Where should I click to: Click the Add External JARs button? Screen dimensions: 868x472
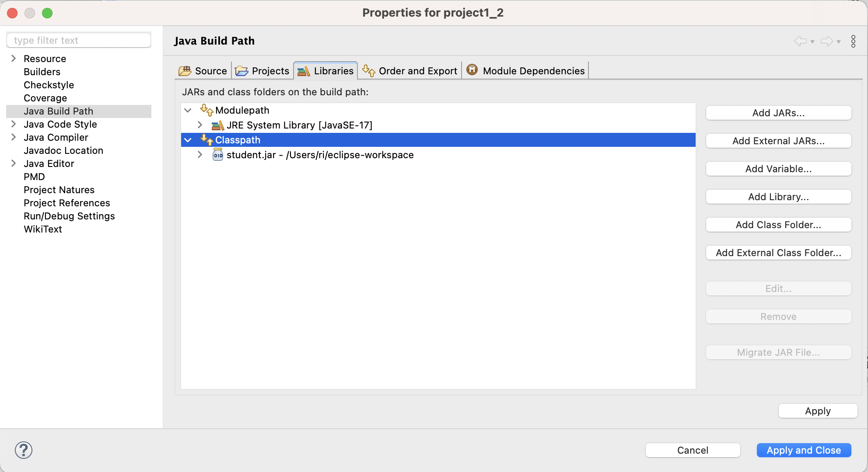pyautogui.click(x=778, y=141)
